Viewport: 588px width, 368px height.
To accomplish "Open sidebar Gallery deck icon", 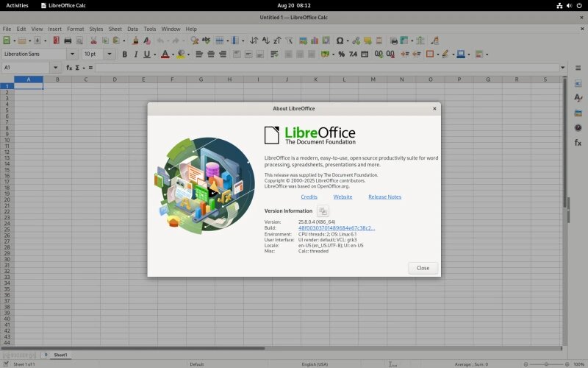I will click(x=578, y=113).
